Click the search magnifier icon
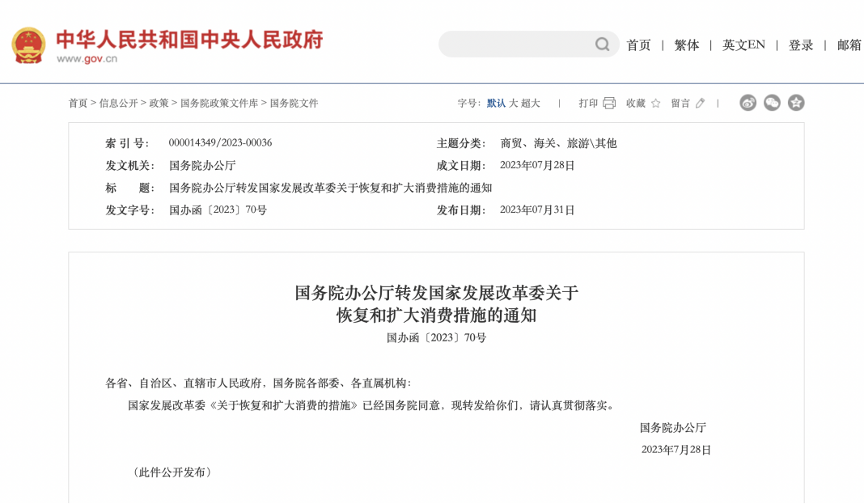The image size is (864, 504). point(602,44)
